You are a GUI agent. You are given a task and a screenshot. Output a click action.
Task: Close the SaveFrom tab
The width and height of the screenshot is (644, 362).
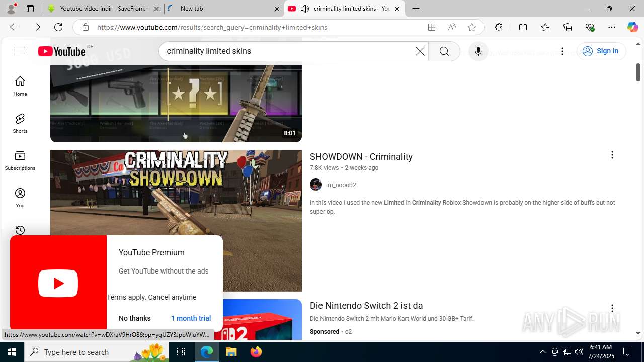(156, 9)
